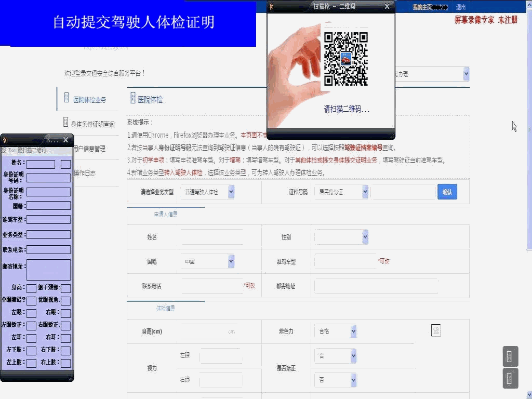The image size is (532, 399).
Task: Click the 邮寄地址 box in purple window
Action: tap(48, 270)
